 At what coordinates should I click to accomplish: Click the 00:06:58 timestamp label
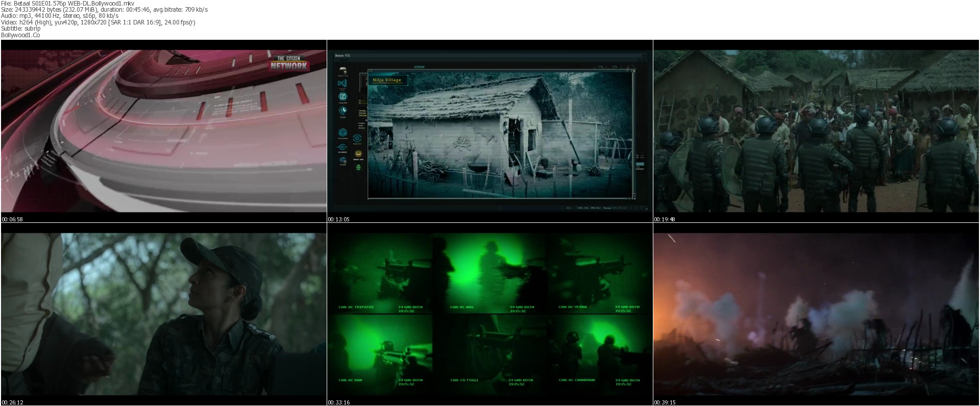pos(12,219)
